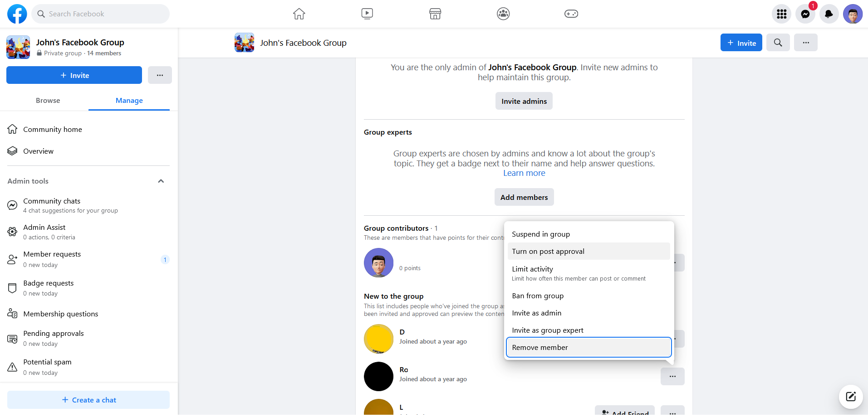Click Add members button
Screen dimensions: 868x417
click(x=524, y=197)
